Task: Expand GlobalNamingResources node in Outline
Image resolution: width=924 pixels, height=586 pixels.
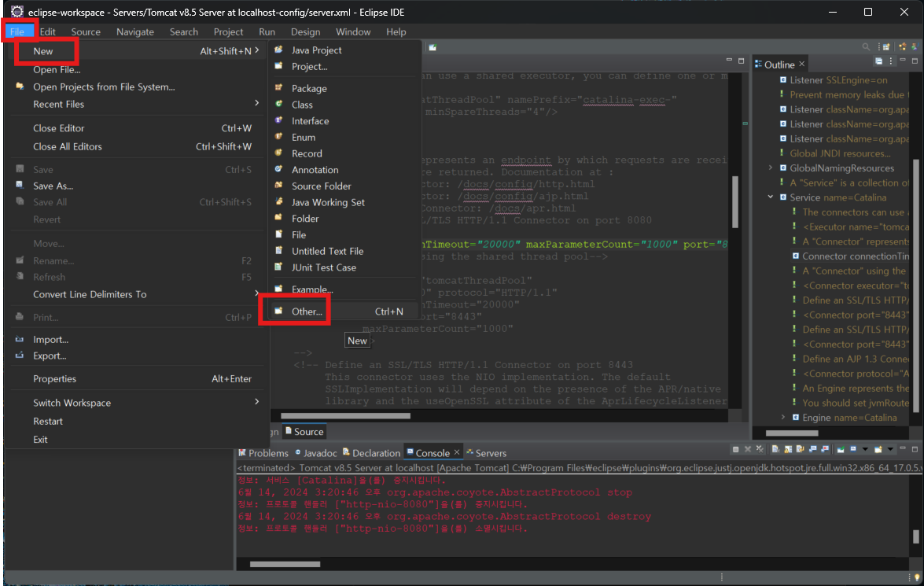Action: coord(770,168)
